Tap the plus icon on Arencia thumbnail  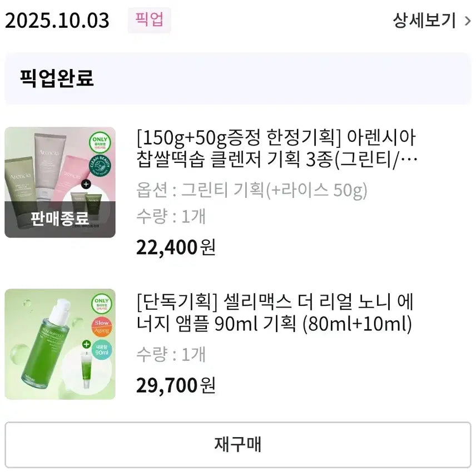tap(86, 184)
